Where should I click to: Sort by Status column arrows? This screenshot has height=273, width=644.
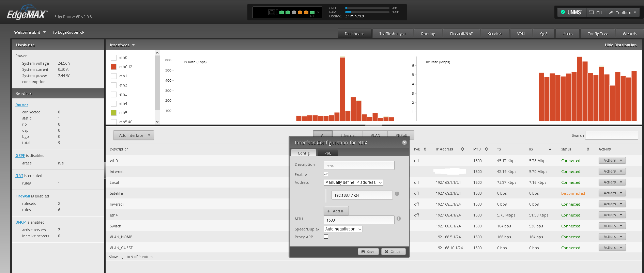click(x=588, y=149)
